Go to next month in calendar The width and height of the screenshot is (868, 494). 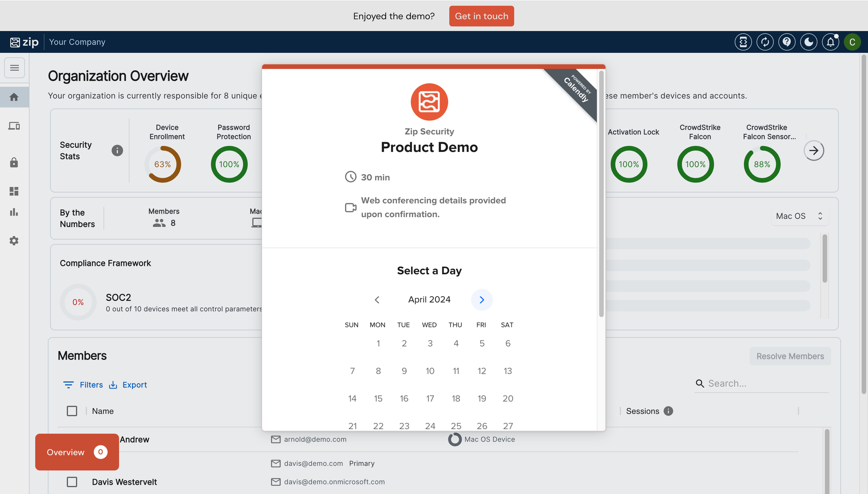pyautogui.click(x=482, y=300)
